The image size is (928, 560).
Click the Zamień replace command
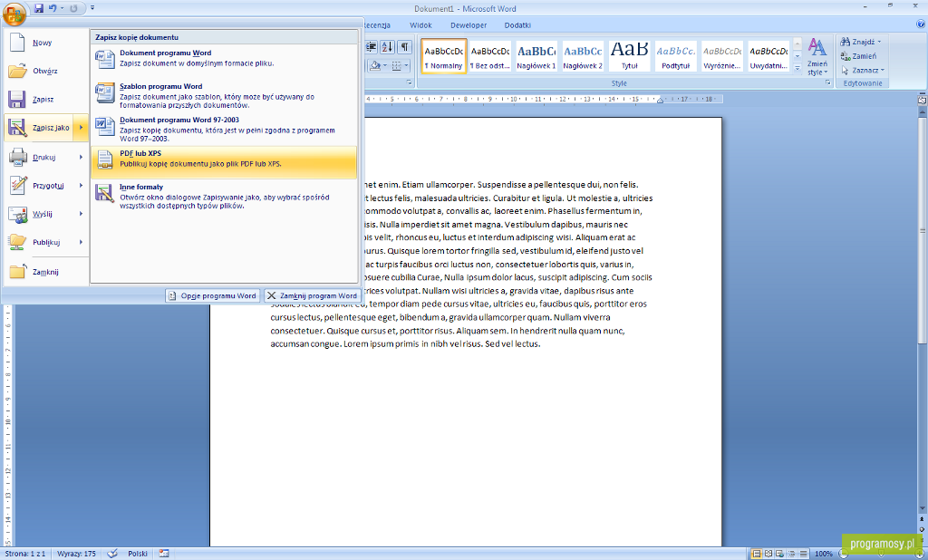pos(858,56)
